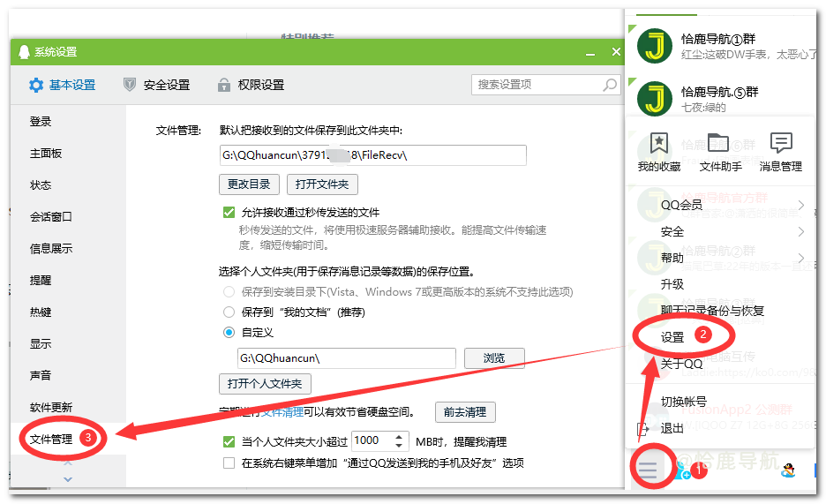The height and width of the screenshot is (504, 826).
Task: Choose 退出 in QQ menu
Action: click(672, 428)
